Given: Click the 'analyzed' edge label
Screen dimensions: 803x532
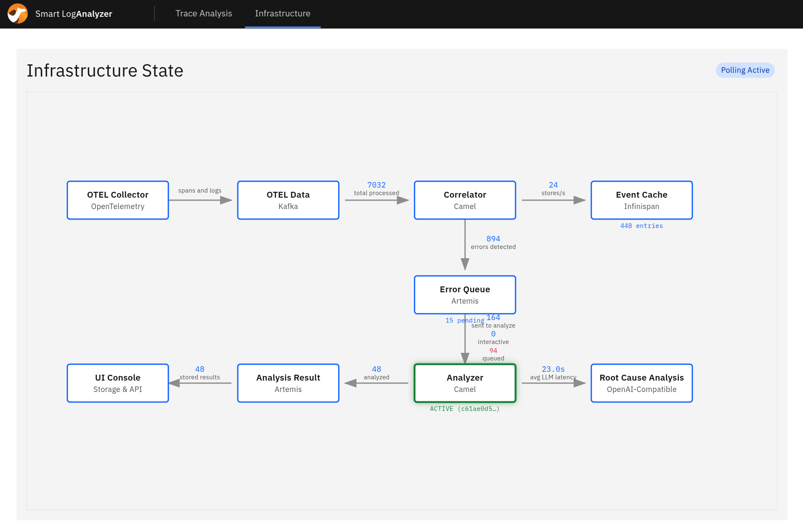Looking at the screenshot, I should pos(377,377).
